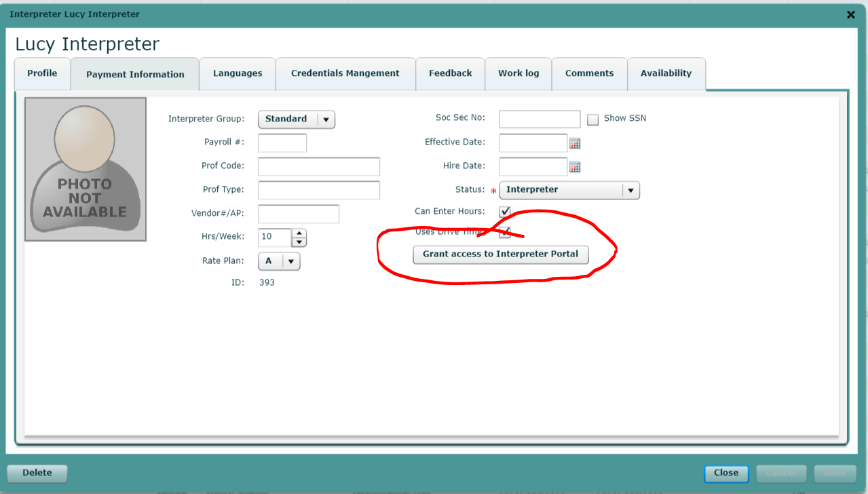
Task: Open the Effective Date calendar picker
Action: [x=575, y=143]
